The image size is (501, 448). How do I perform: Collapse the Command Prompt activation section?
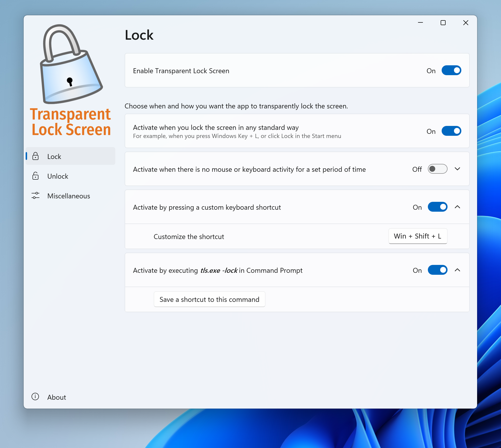coord(457,270)
